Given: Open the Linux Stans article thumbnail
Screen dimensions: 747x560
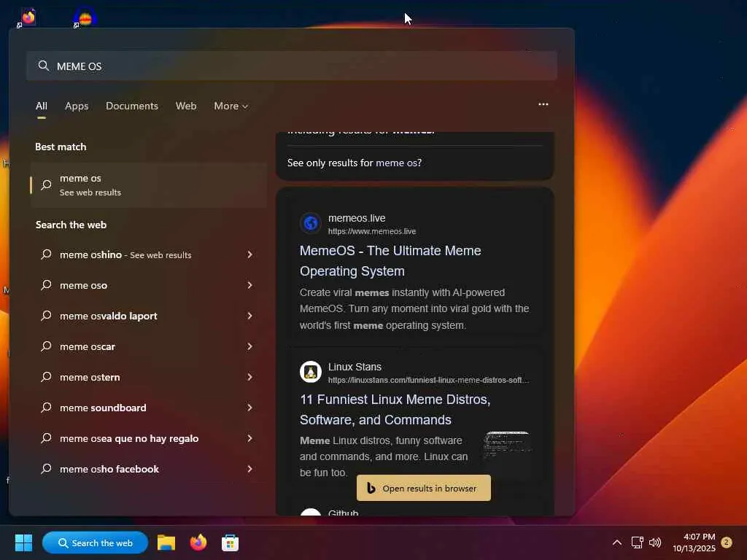Looking at the screenshot, I should click(x=507, y=446).
